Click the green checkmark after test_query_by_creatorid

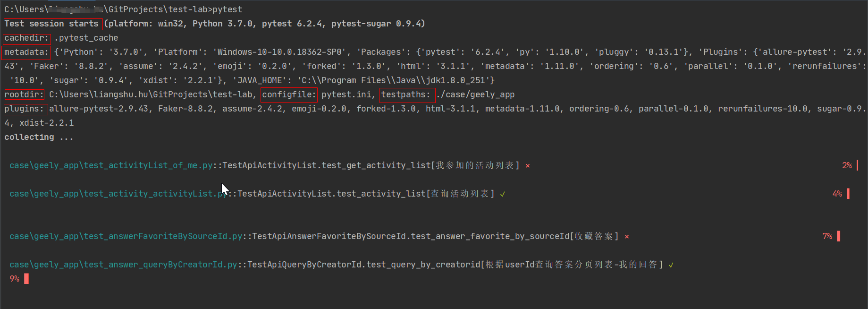pos(671,265)
